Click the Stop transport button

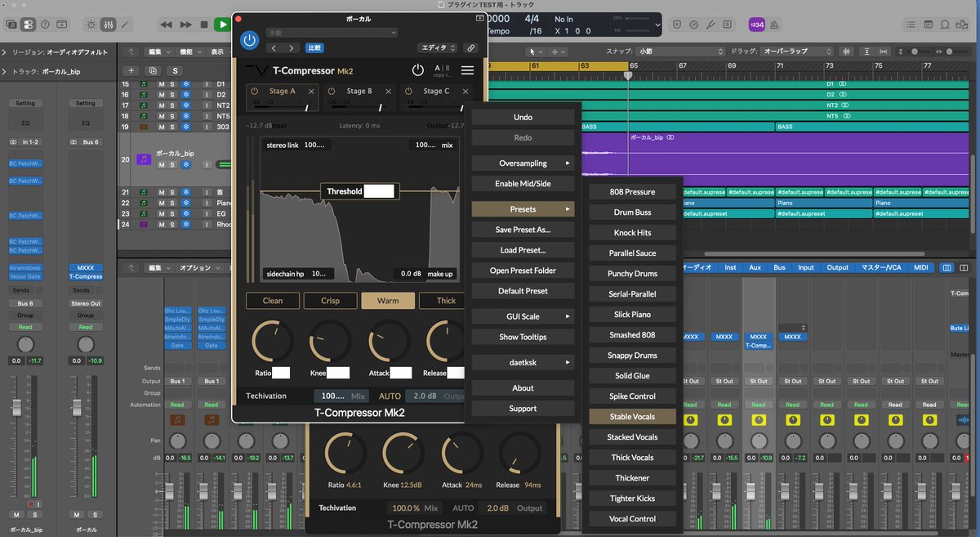pyautogui.click(x=203, y=25)
